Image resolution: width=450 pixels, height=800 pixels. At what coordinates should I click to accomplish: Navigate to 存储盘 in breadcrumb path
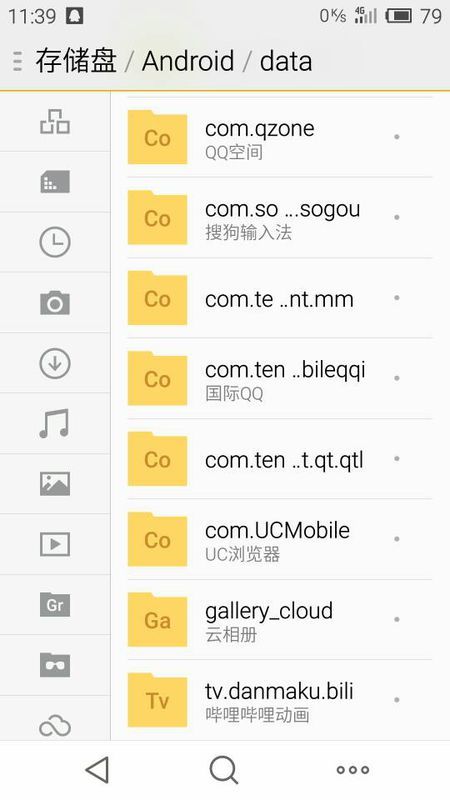point(76,61)
